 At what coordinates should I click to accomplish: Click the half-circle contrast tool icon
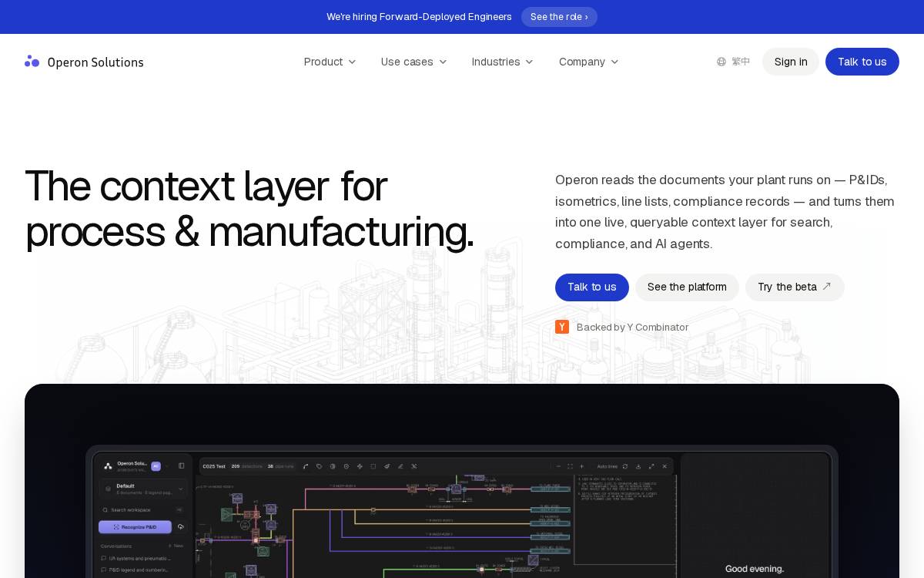(x=333, y=466)
